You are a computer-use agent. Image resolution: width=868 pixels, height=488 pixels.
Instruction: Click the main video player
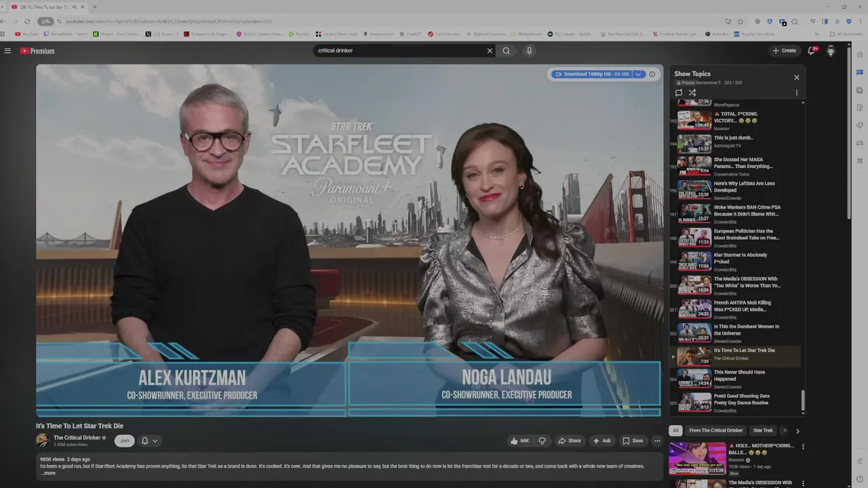(349, 240)
